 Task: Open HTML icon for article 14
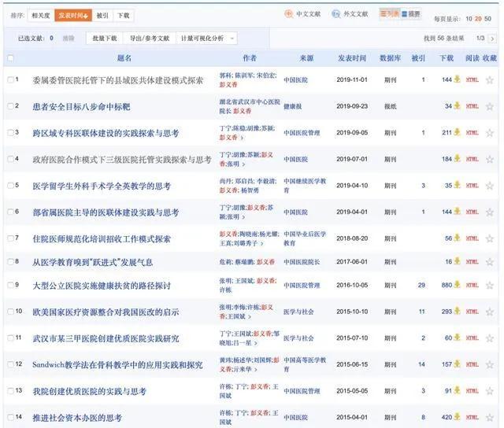(x=472, y=418)
